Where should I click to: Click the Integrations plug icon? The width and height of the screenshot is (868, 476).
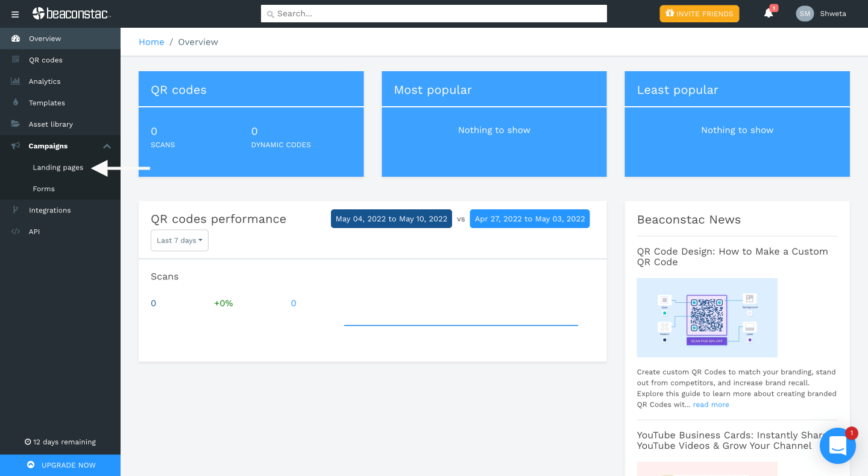tap(16, 210)
